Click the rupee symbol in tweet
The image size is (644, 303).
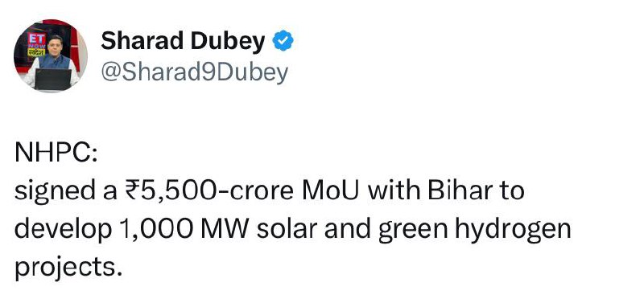pyautogui.click(x=129, y=192)
